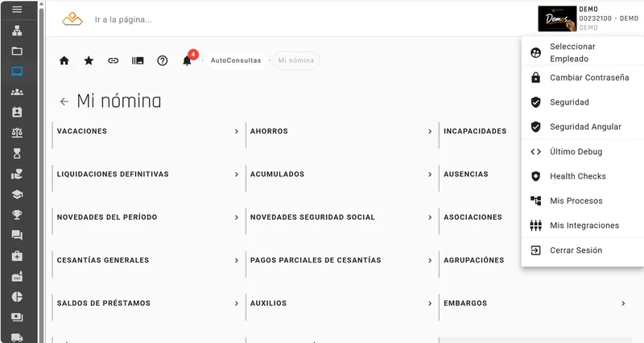Click the balance scale icon in the sidebar
The width and height of the screenshot is (644, 343).
click(x=17, y=133)
